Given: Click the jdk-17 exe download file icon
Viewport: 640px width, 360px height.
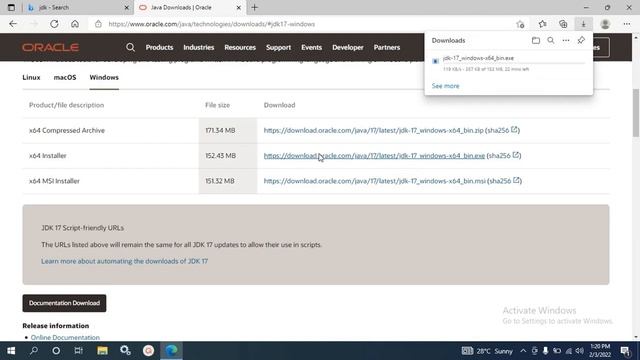Looking at the screenshot, I should [436, 61].
